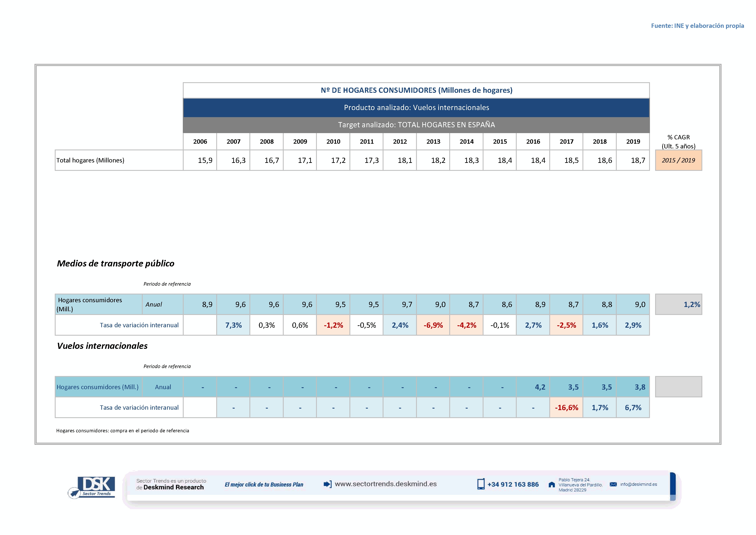
Task: Click the orange 2015 / 2019 CAGR cell
Action: click(678, 160)
